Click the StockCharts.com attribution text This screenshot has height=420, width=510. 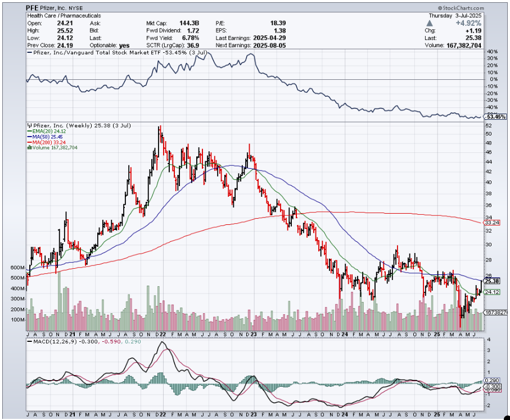[461, 8]
